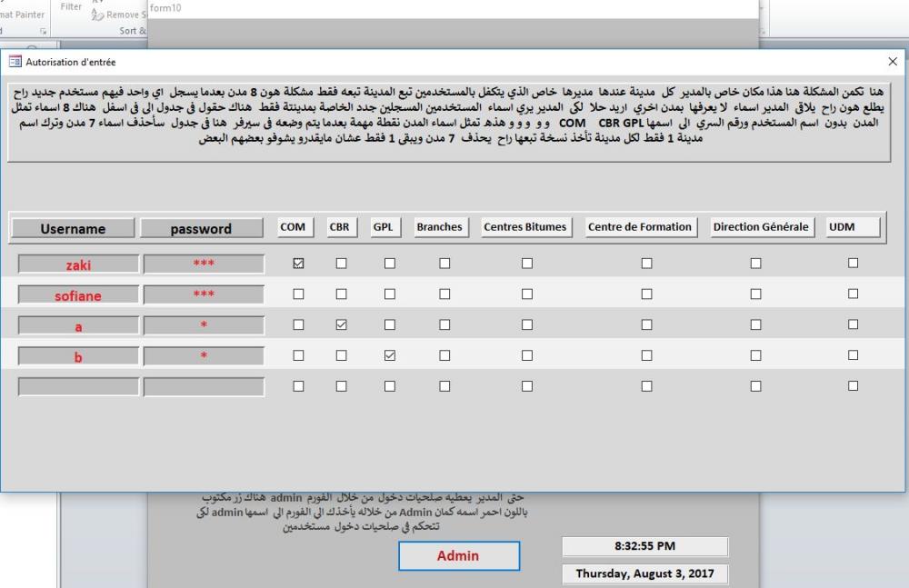Enable UDM checkbox for user zaki
909x588 pixels.
coord(853,264)
